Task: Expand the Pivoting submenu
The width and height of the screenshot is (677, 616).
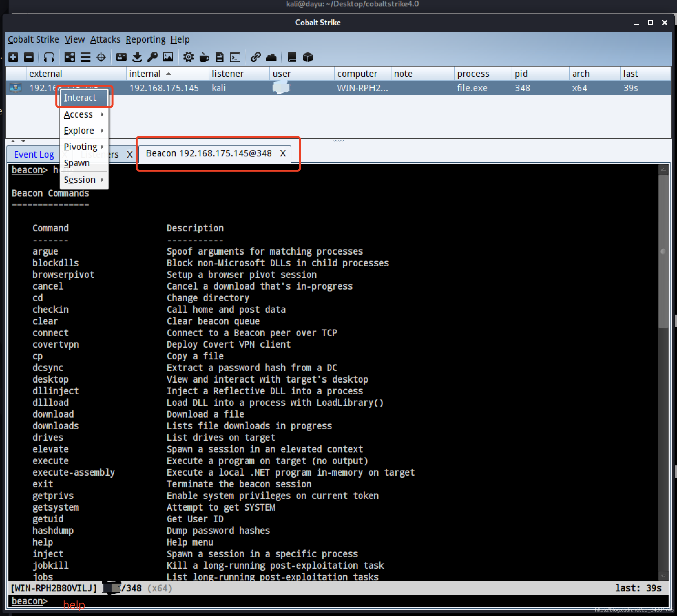Action: click(84, 147)
